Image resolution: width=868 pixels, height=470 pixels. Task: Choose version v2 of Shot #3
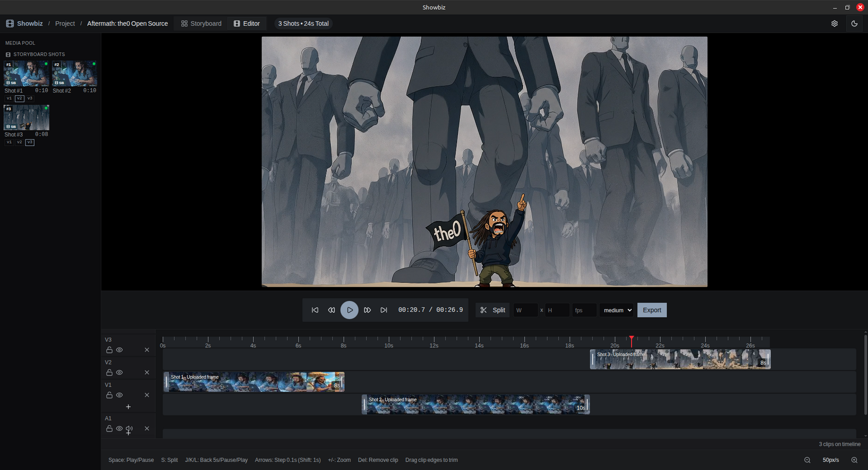(x=20, y=142)
